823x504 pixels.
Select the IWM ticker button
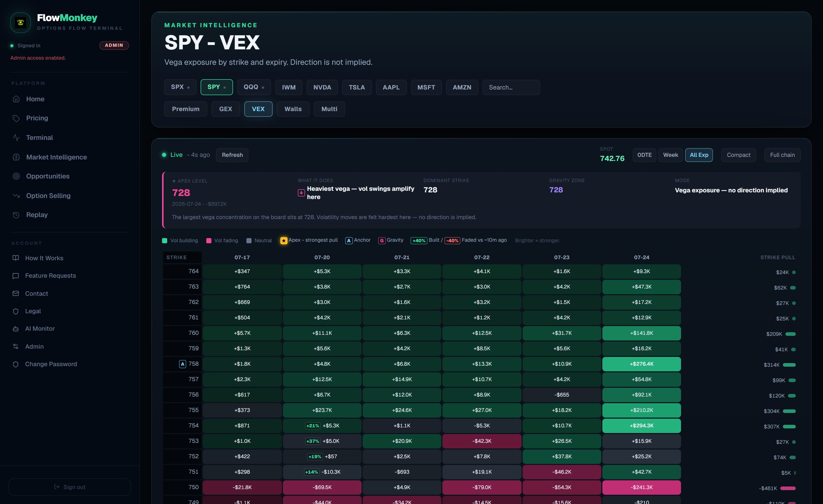coord(289,87)
